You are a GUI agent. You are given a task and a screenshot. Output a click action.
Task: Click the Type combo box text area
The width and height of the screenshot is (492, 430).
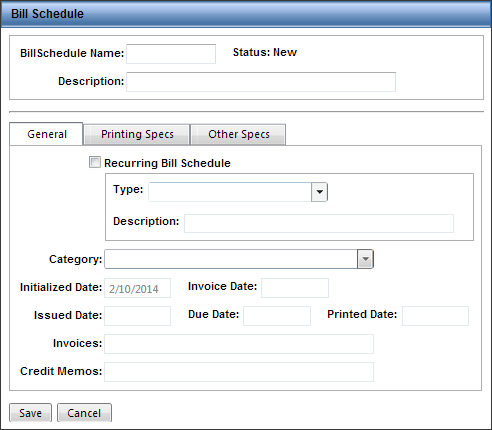click(x=230, y=192)
